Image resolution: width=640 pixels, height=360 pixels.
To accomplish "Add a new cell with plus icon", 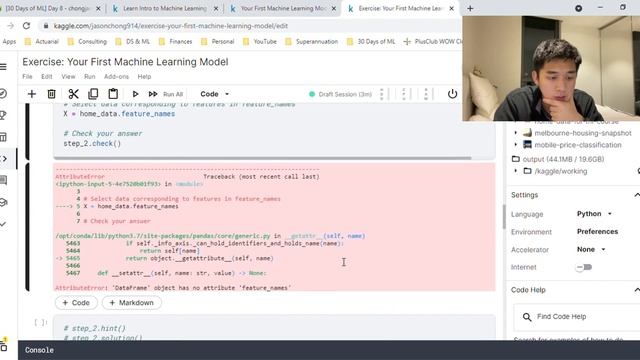I will pyautogui.click(x=31, y=94).
